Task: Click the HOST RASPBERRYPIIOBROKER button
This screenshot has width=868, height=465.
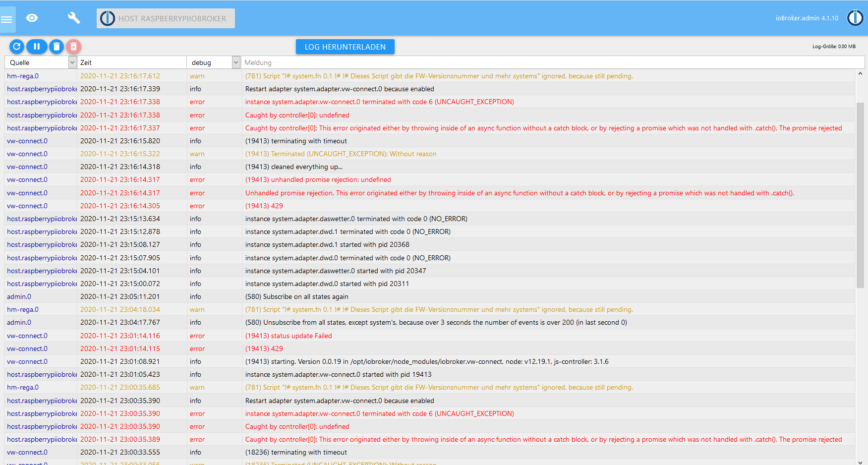Action: (166, 18)
